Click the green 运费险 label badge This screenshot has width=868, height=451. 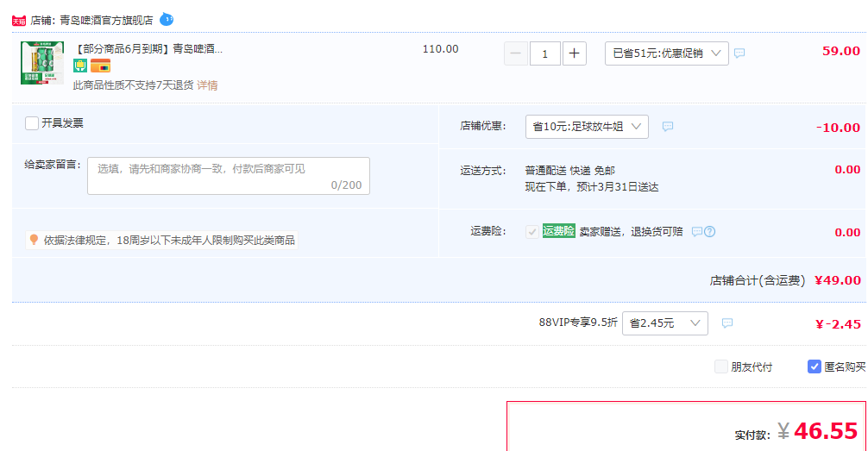coord(558,231)
